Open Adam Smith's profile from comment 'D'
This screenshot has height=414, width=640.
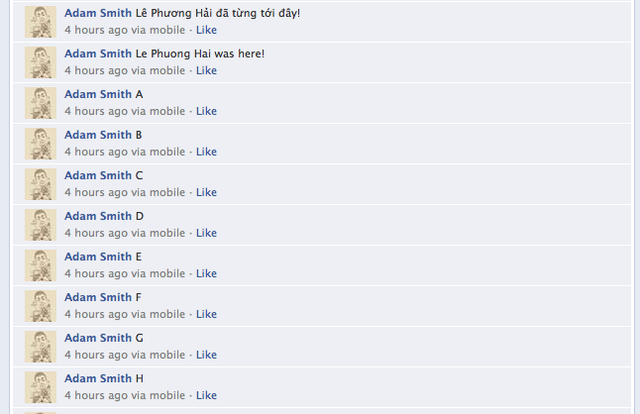pyautogui.click(x=98, y=216)
